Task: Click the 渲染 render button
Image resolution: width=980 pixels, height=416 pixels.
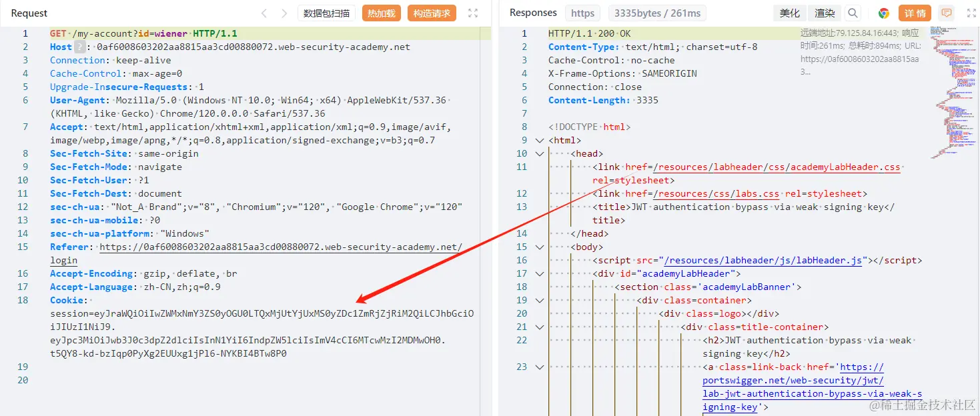Action: click(825, 13)
